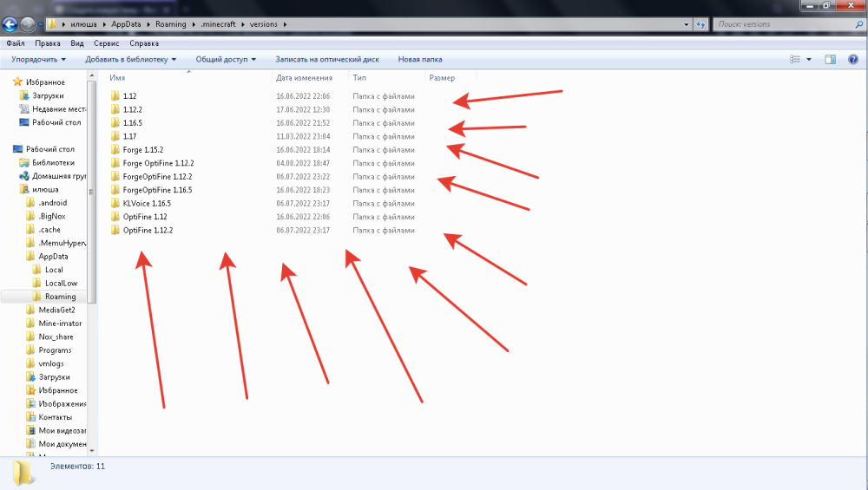
Task: Select Nox_share folder in tree
Action: (x=56, y=336)
